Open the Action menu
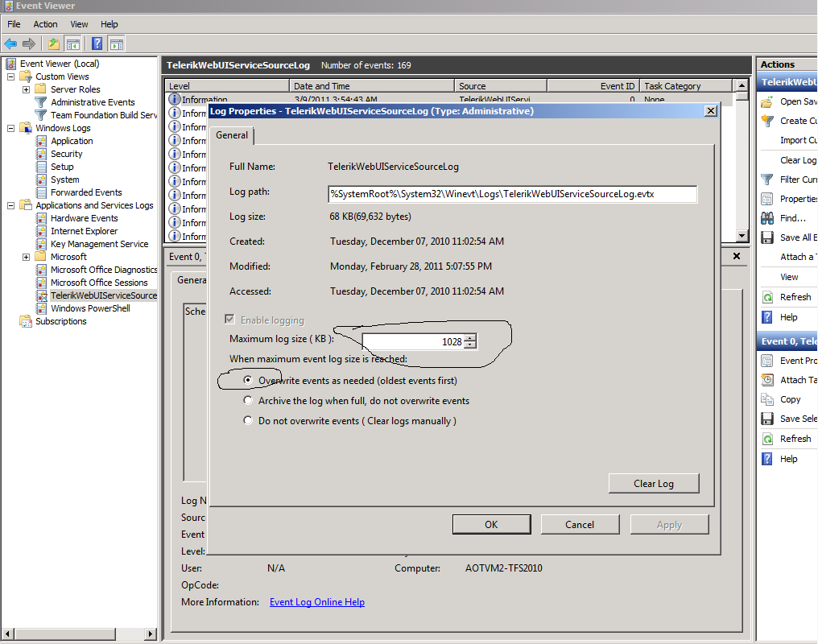Viewport: 818px width, 644px height. coord(45,24)
